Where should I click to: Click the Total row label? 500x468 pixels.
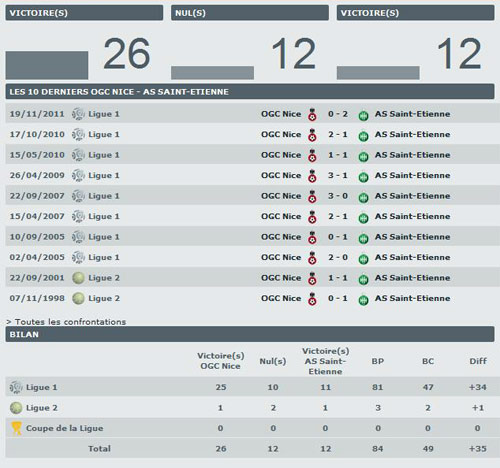click(x=99, y=449)
